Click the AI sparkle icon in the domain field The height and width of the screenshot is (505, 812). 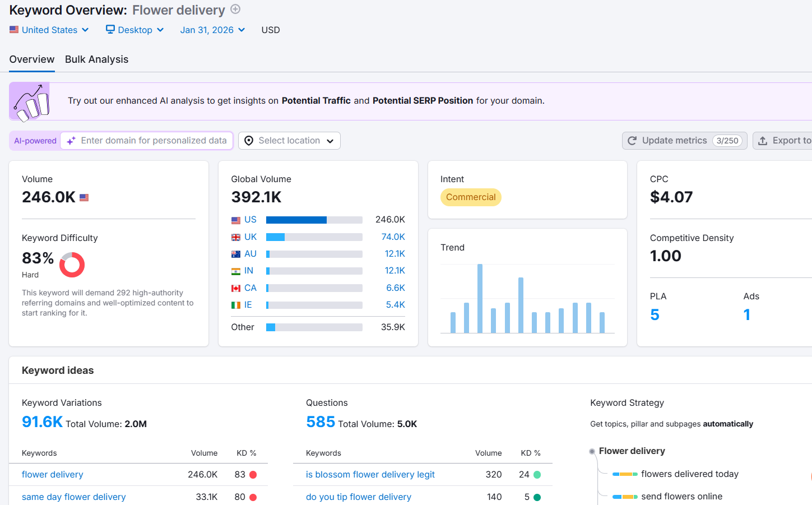point(70,141)
